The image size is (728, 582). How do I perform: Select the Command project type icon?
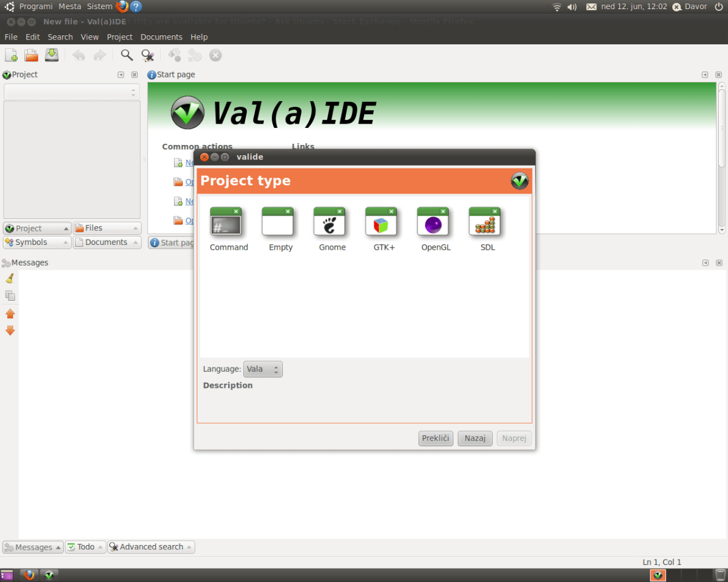226,222
